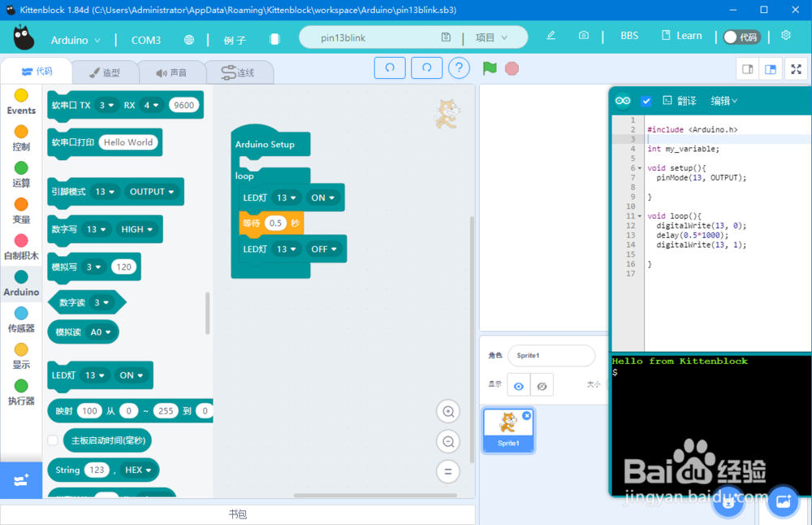Select the 运算 category
This screenshot has width=812, height=525.
point(21,174)
